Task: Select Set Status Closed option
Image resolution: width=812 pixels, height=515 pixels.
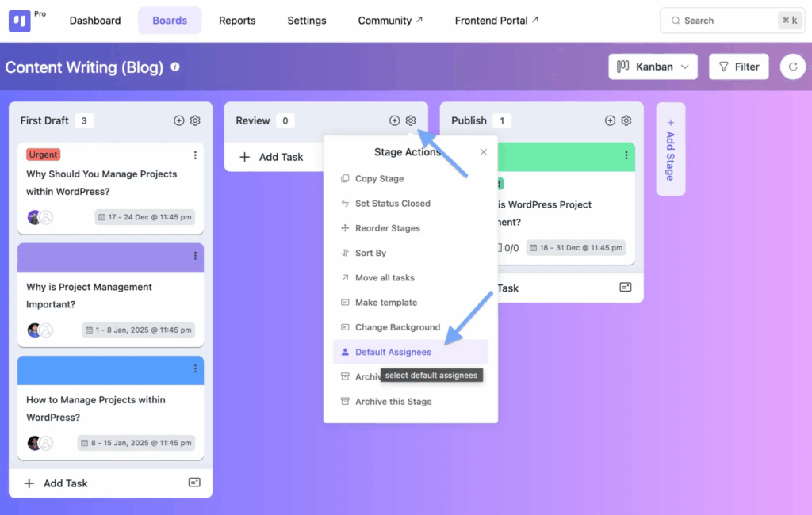Action: point(393,204)
